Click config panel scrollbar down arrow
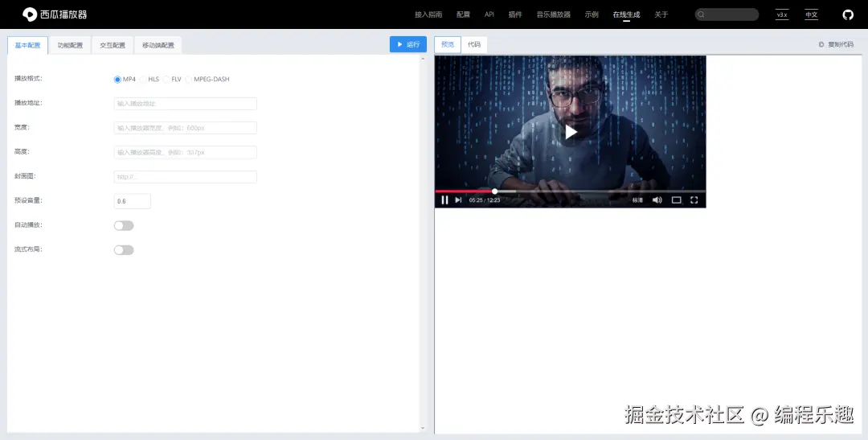 tap(423, 428)
